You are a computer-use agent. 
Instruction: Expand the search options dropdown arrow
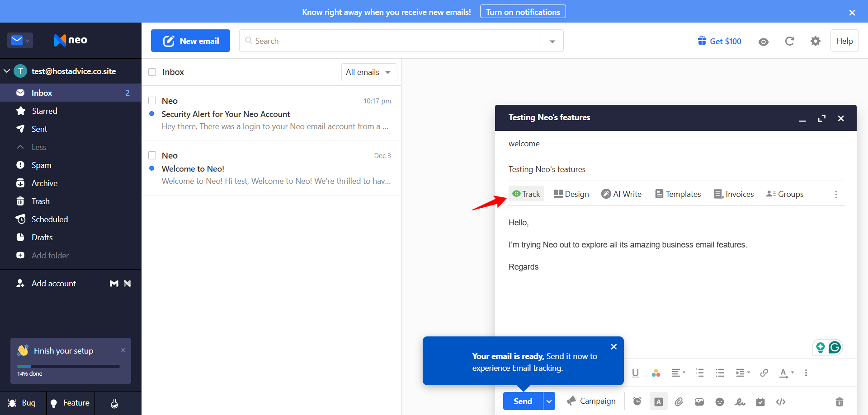(552, 41)
